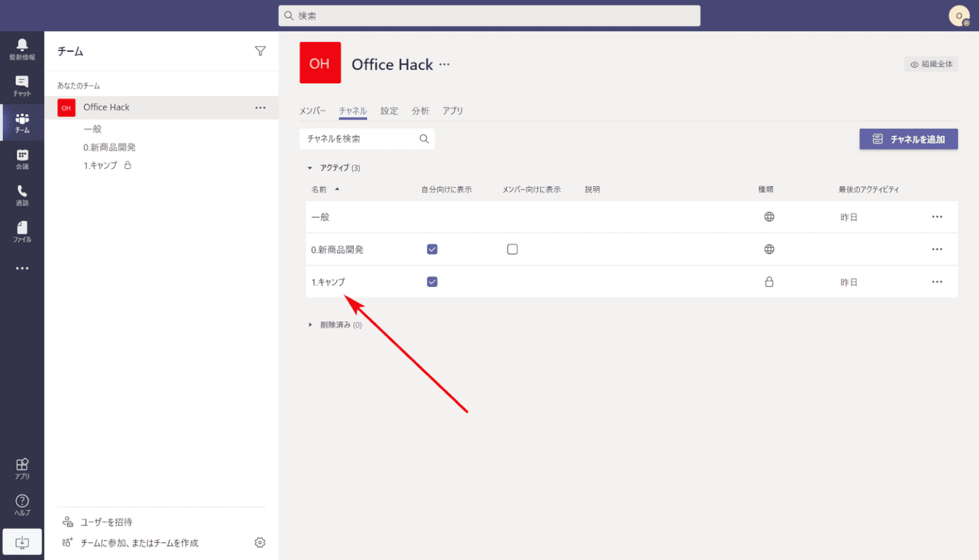The height and width of the screenshot is (560, 979).
Task: Click the top 検索 search bar
Action: point(489,15)
